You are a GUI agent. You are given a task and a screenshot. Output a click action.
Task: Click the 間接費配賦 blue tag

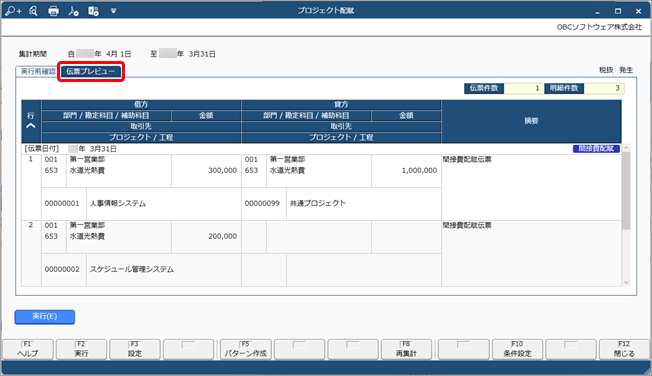(x=596, y=148)
